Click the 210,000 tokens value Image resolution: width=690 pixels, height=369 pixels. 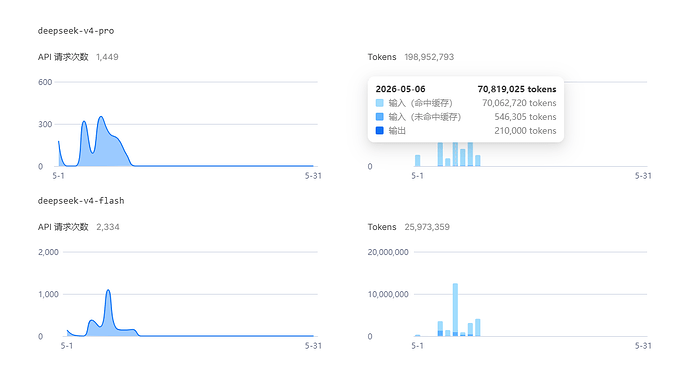click(525, 131)
